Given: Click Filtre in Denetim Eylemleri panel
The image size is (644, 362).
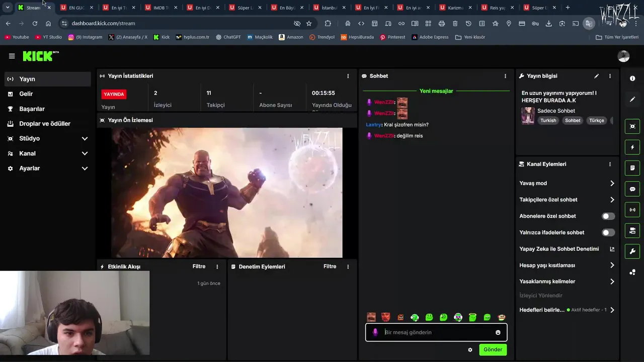Looking at the screenshot, I should [x=330, y=266].
